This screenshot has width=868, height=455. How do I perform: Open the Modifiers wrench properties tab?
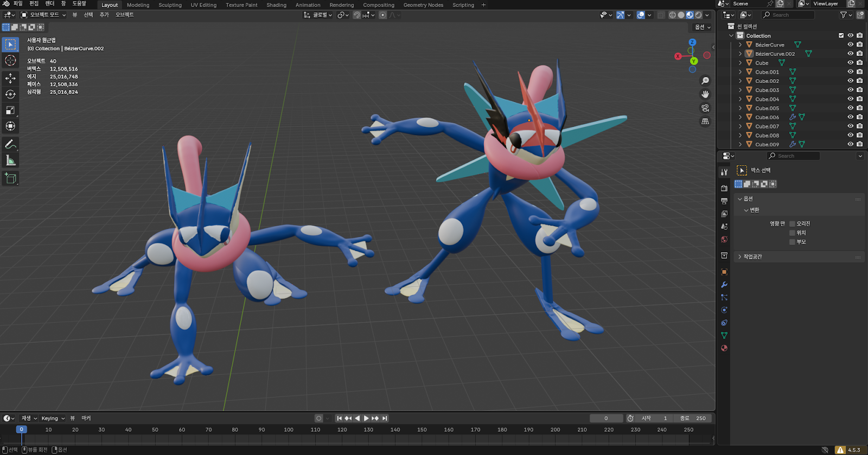pyautogui.click(x=724, y=285)
